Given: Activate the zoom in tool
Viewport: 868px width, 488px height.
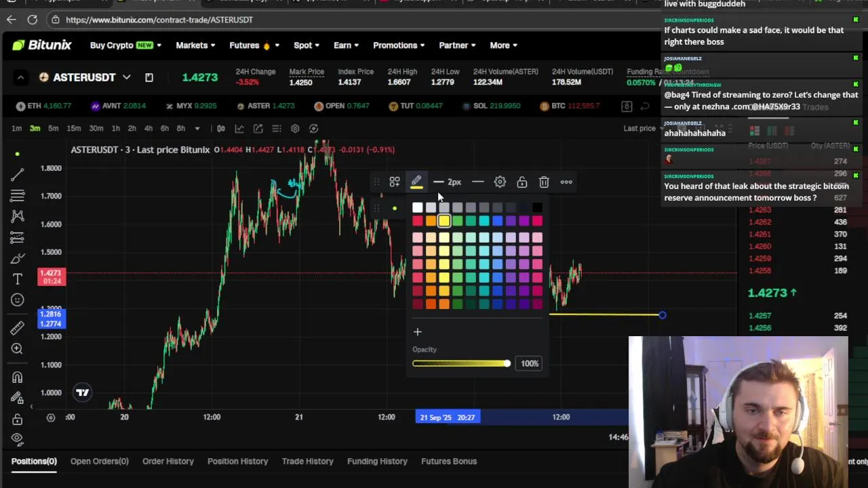Looking at the screenshot, I should 18,348.
